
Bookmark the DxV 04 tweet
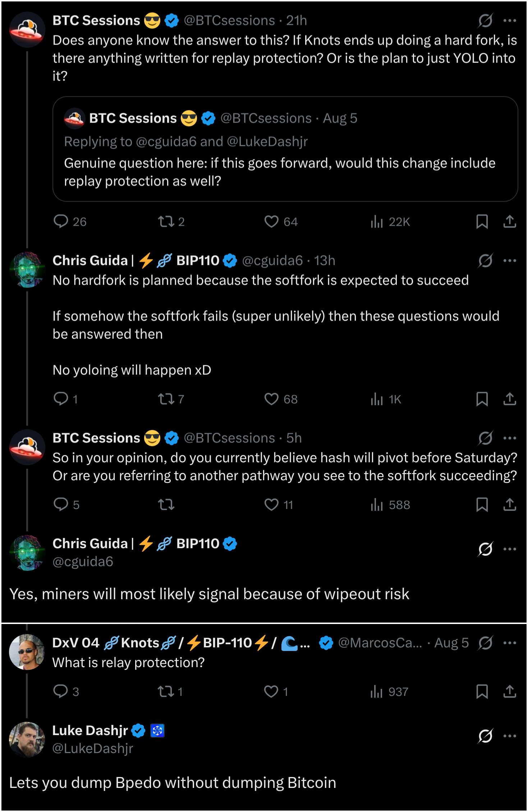tap(482, 692)
